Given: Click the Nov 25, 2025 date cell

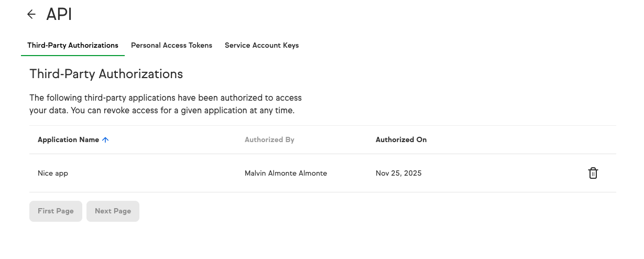Looking at the screenshot, I should 398,173.
